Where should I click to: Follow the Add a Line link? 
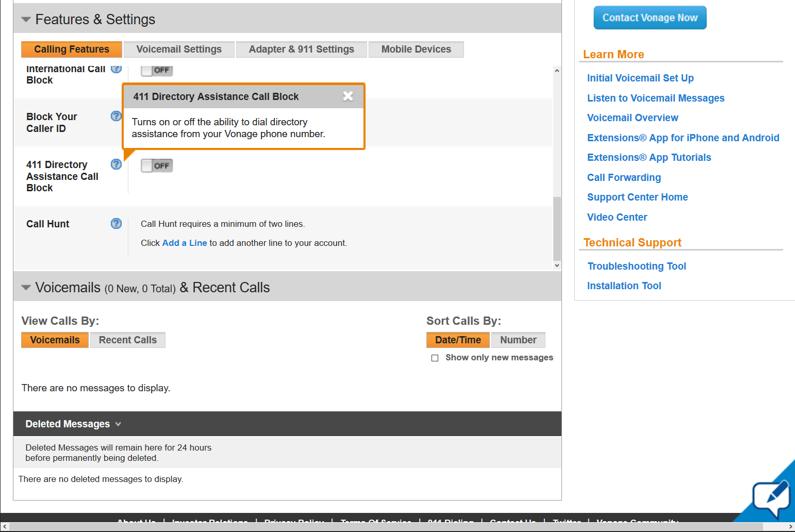click(185, 243)
